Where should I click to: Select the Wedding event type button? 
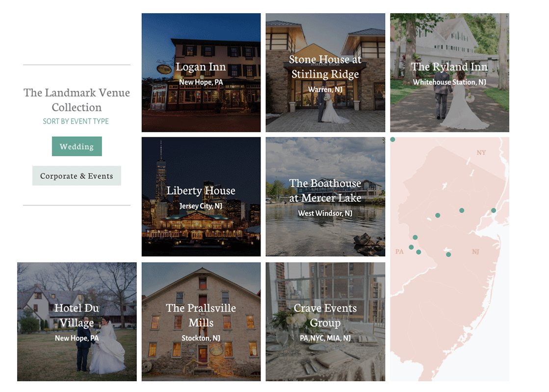pos(77,146)
